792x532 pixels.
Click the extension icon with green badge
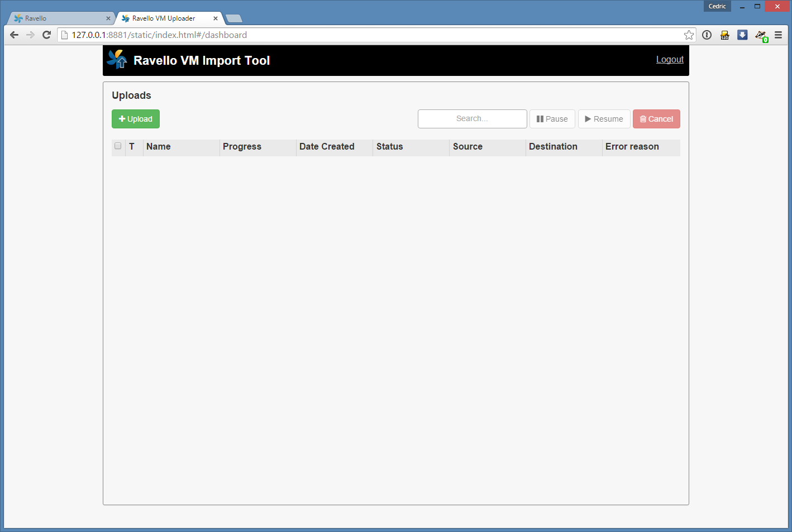pyautogui.click(x=761, y=36)
